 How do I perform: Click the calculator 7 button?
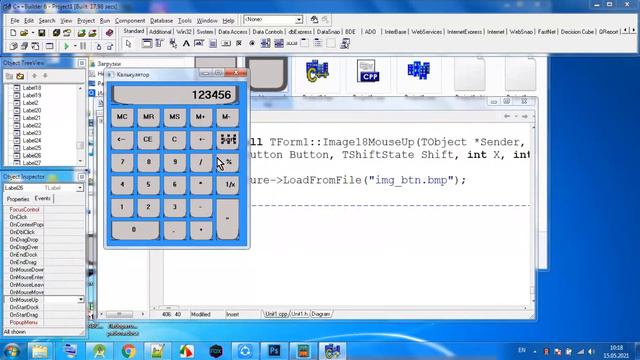click(x=122, y=162)
